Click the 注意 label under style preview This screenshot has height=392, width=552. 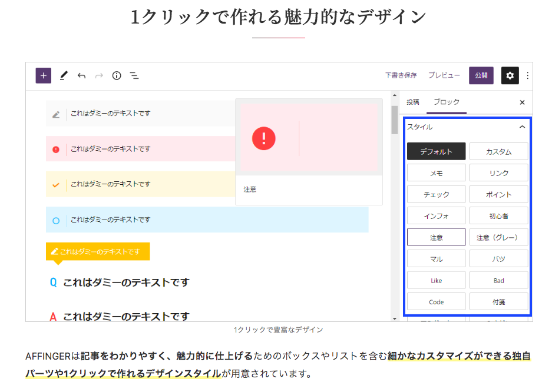250,190
